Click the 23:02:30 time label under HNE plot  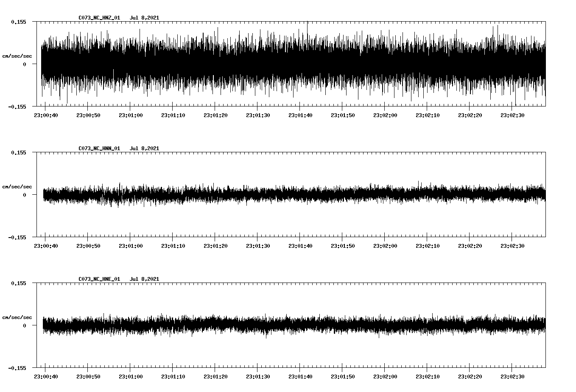click(512, 377)
